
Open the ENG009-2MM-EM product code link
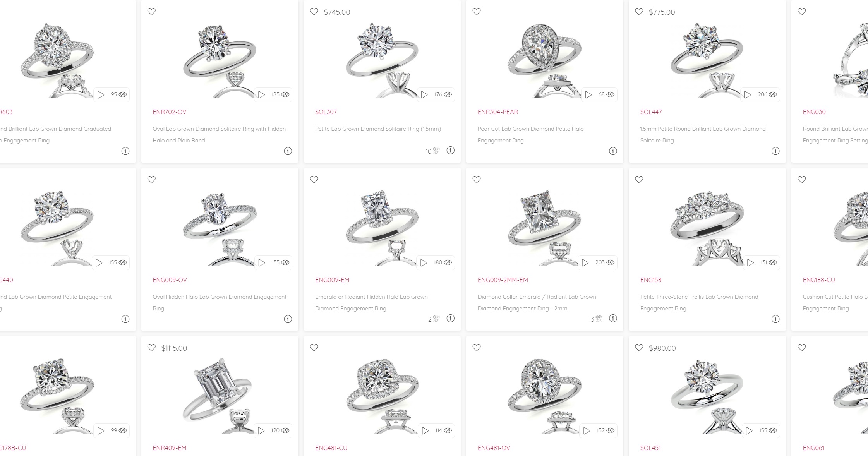(503, 280)
